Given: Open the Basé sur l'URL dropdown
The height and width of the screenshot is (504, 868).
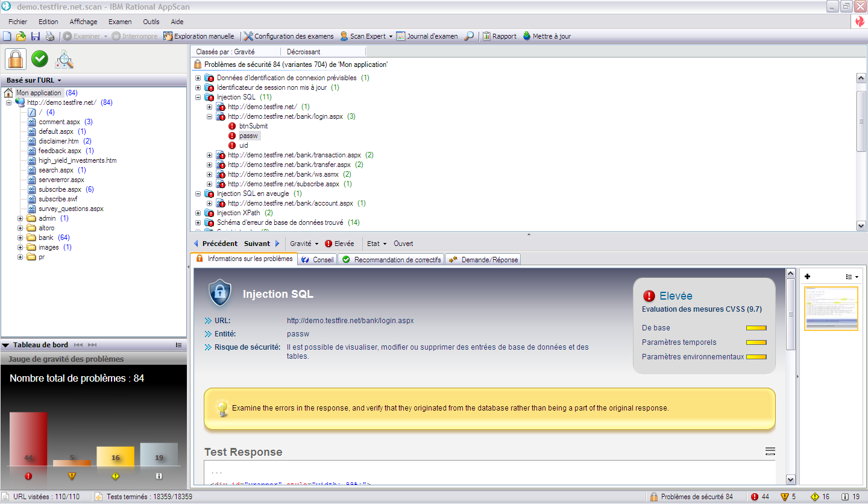Looking at the screenshot, I should 34,80.
